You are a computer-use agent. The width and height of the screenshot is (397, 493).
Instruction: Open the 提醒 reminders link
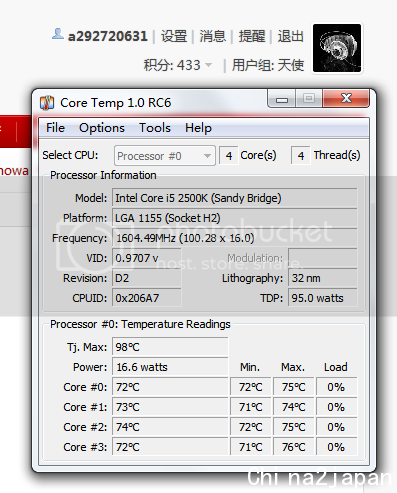pyautogui.click(x=252, y=36)
